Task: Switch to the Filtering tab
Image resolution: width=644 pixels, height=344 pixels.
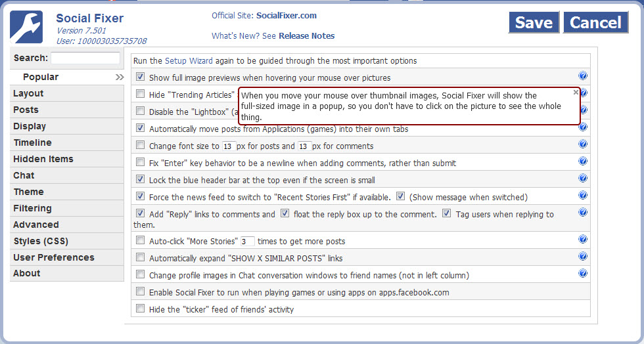Action: pyautogui.click(x=32, y=208)
